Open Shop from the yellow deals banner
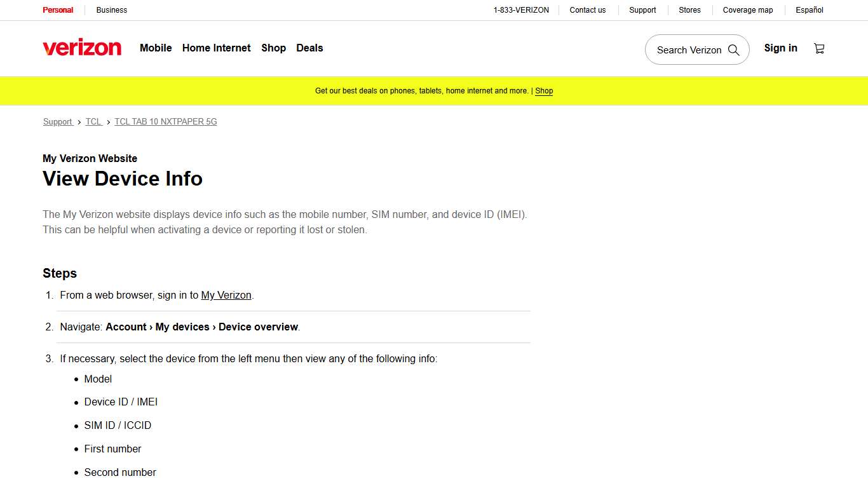 point(544,91)
